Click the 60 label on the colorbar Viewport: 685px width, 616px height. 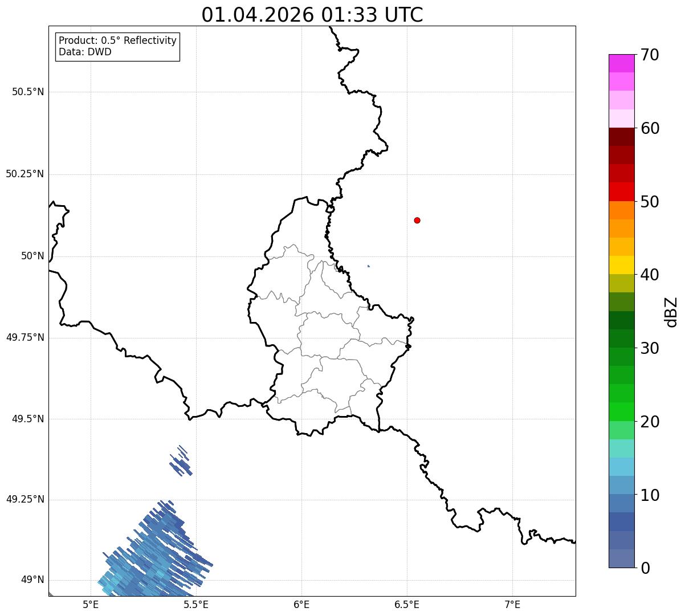[x=650, y=128]
